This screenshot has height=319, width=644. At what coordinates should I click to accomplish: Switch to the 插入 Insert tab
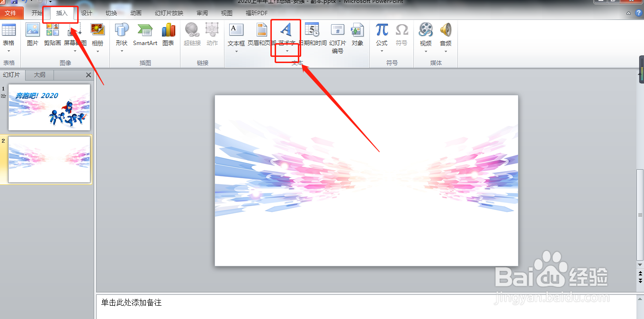pyautogui.click(x=62, y=13)
